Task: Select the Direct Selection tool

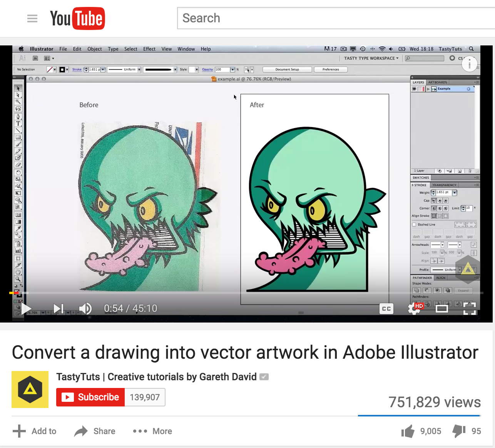Action: coord(18,95)
